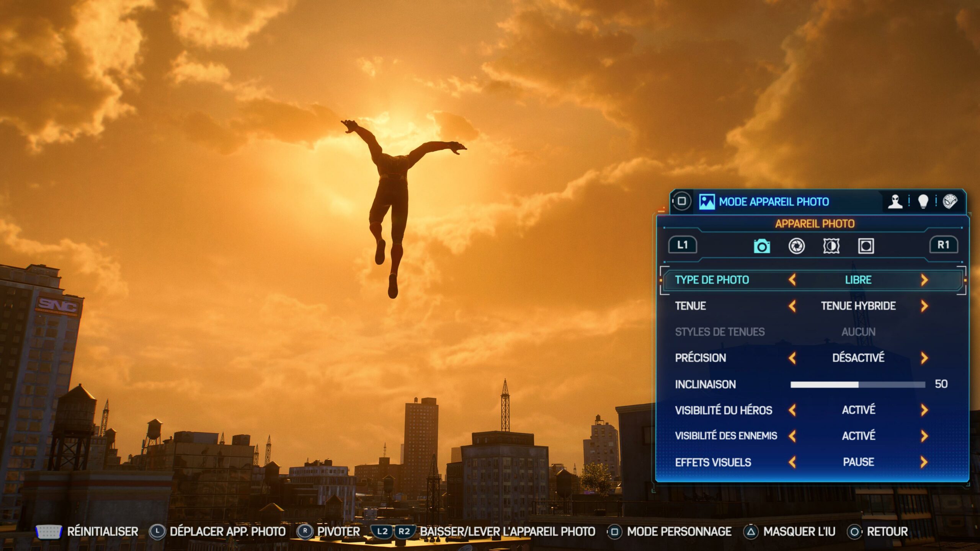Click the Activé value for Visibilité des ennemis
980x551 pixels.
pyautogui.click(x=858, y=435)
